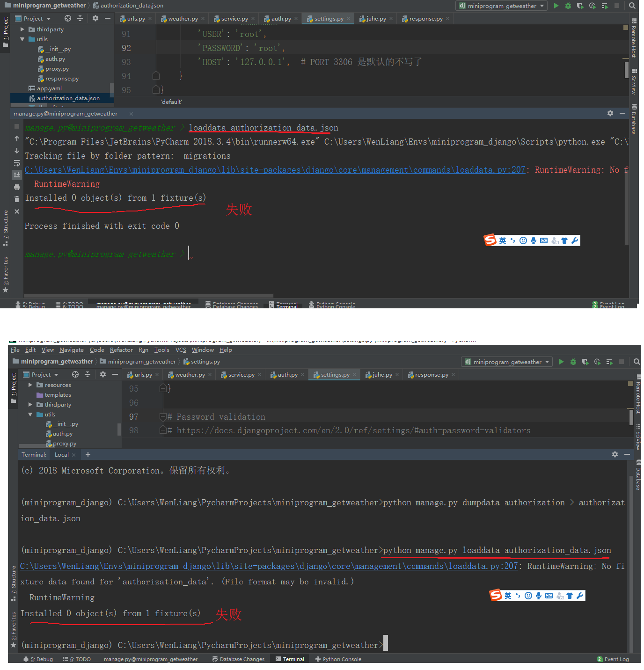Collapse all in upper window Project panel

coord(80,18)
